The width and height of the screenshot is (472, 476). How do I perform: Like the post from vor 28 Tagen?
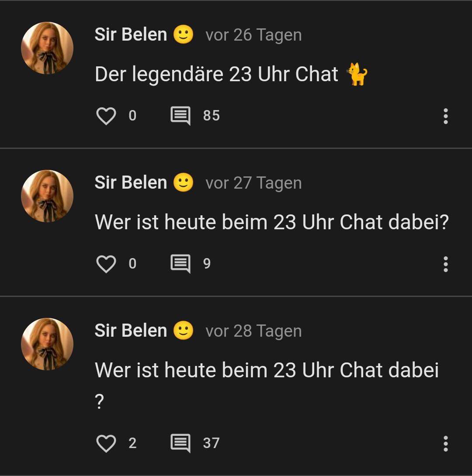(106, 444)
